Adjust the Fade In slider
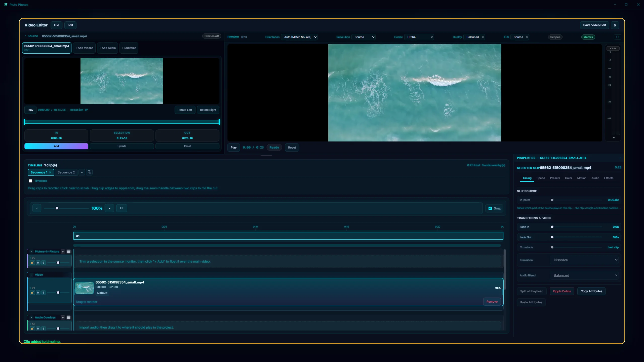 577,227
